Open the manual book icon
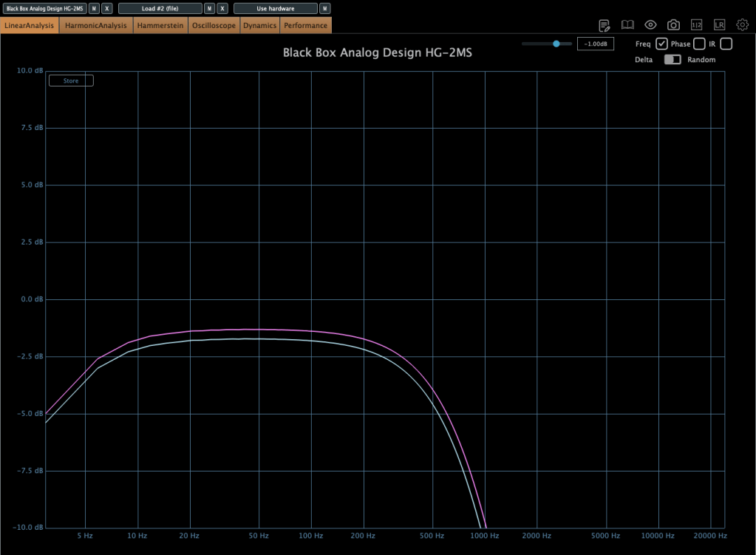The width and height of the screenshot is (756, 555). (627, 25)
